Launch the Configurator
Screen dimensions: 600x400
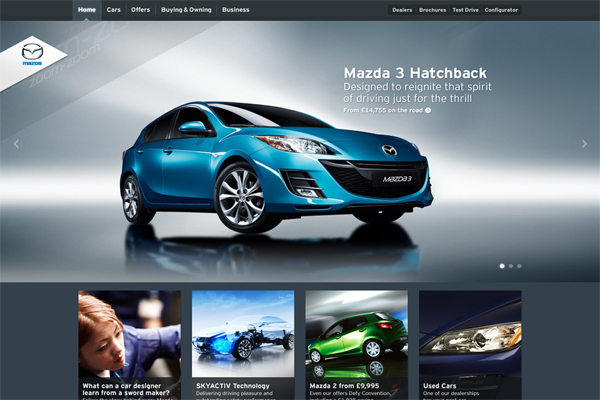tap(501, 10)
